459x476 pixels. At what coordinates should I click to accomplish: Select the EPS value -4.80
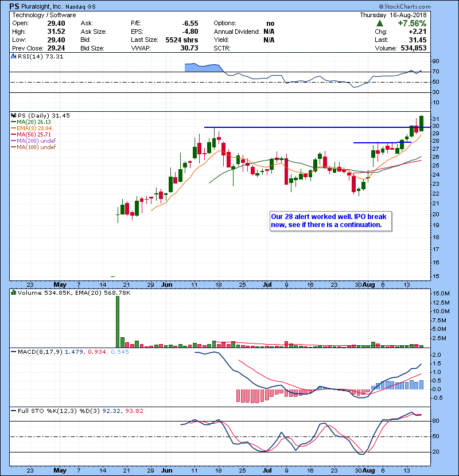click(190, 32)
